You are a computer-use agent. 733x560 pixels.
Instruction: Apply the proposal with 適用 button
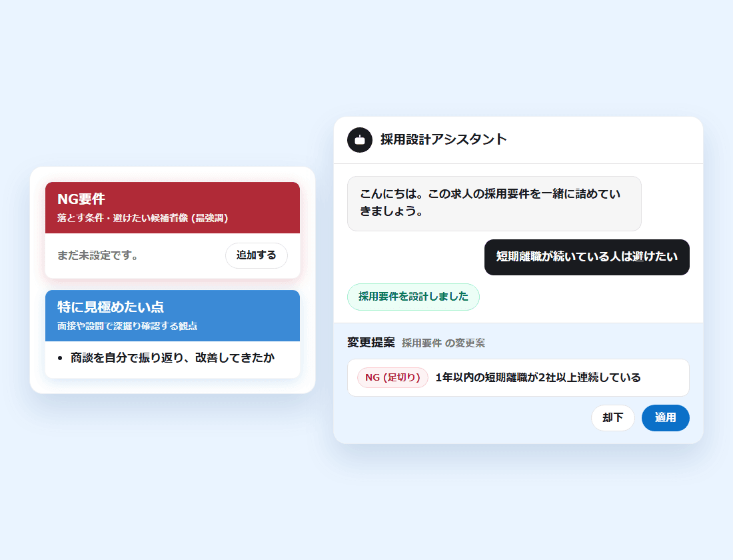coord(665,418)
